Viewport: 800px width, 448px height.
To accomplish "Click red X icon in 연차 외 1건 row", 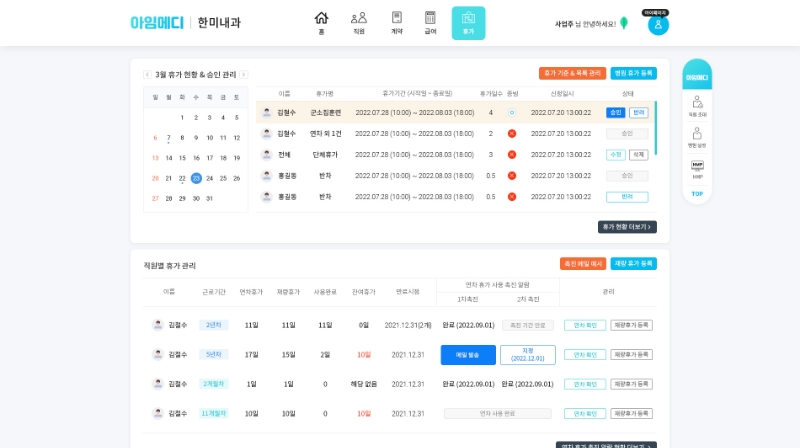I will [x=512, y=134].
